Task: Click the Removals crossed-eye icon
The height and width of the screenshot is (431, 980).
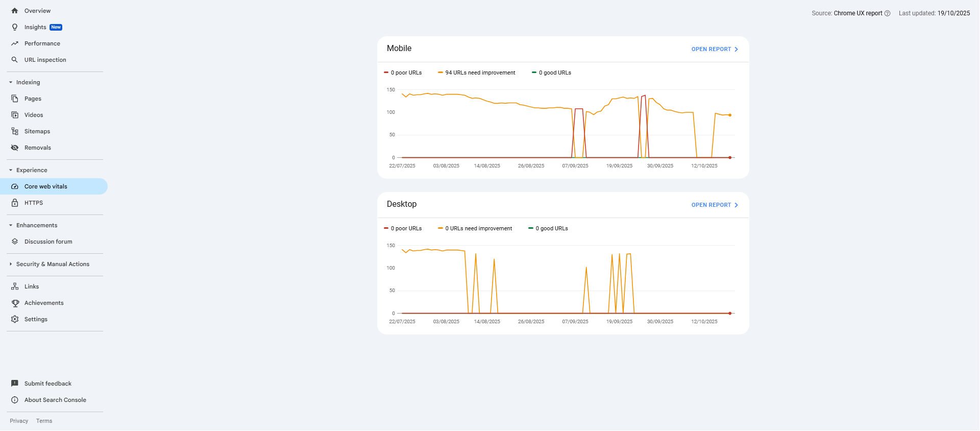Action: point(15,148)
